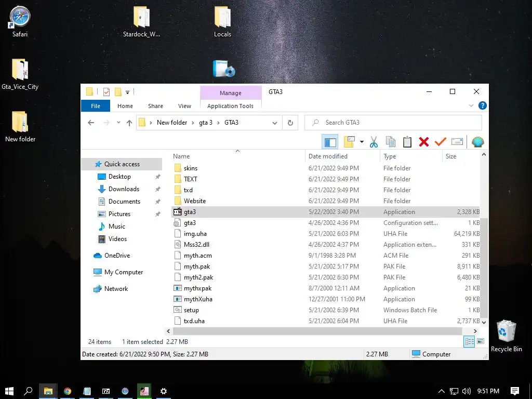
Task: Click the Search GTA3 field
Action: click(393, 123)
